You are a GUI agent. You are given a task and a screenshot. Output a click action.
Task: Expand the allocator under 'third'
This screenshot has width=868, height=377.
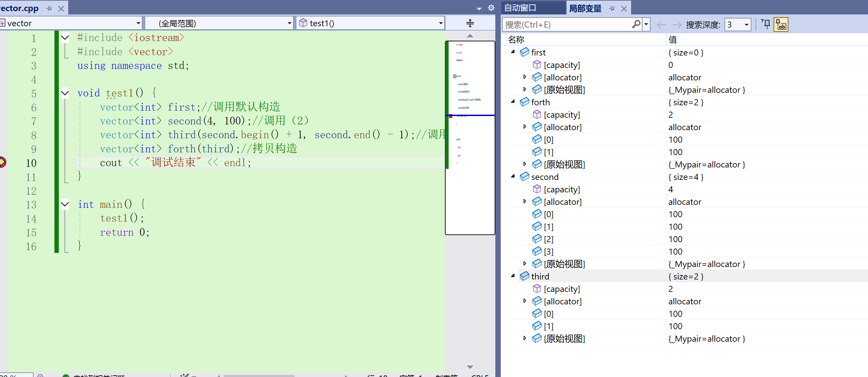click(525, 301)
